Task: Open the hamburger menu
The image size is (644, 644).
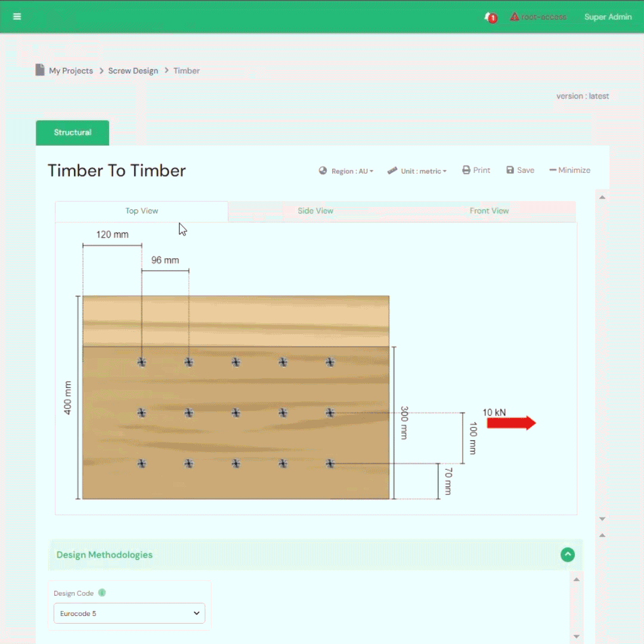Action: click(17, 17)
